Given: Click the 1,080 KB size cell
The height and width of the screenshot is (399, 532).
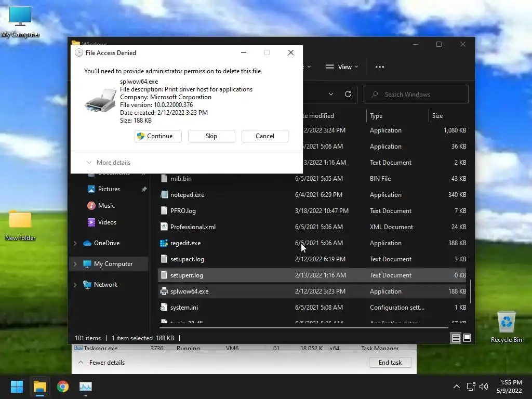Looking at the screenshot, I should [x=455, y=130].
